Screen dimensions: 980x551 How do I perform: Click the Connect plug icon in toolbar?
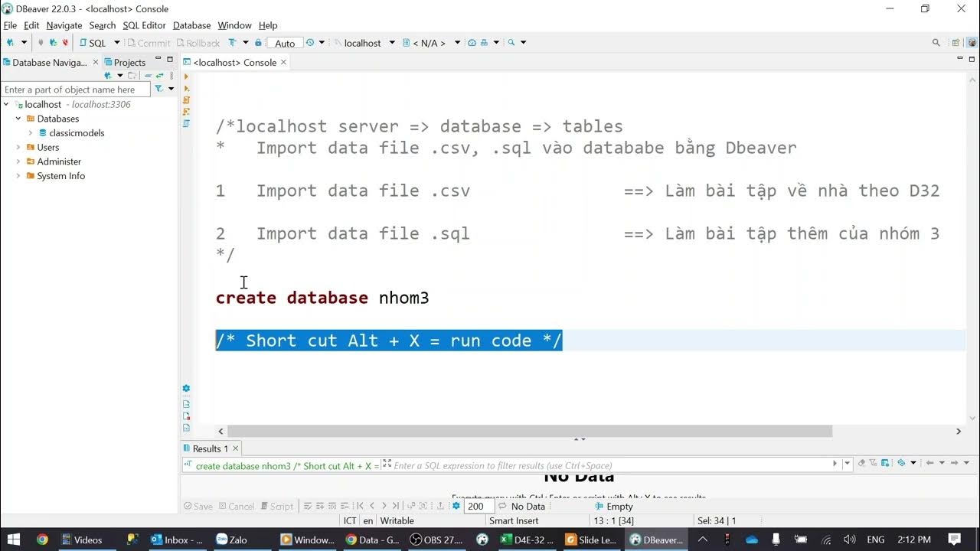41,43
